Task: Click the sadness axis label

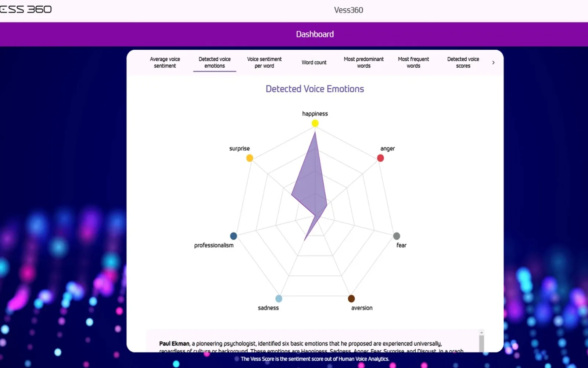Action: pos(268,308)
